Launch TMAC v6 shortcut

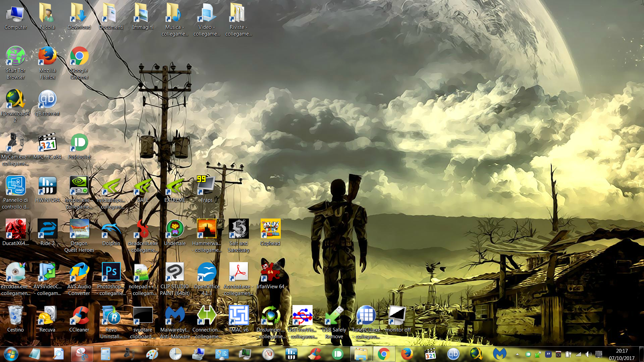[x=238, y=319]
